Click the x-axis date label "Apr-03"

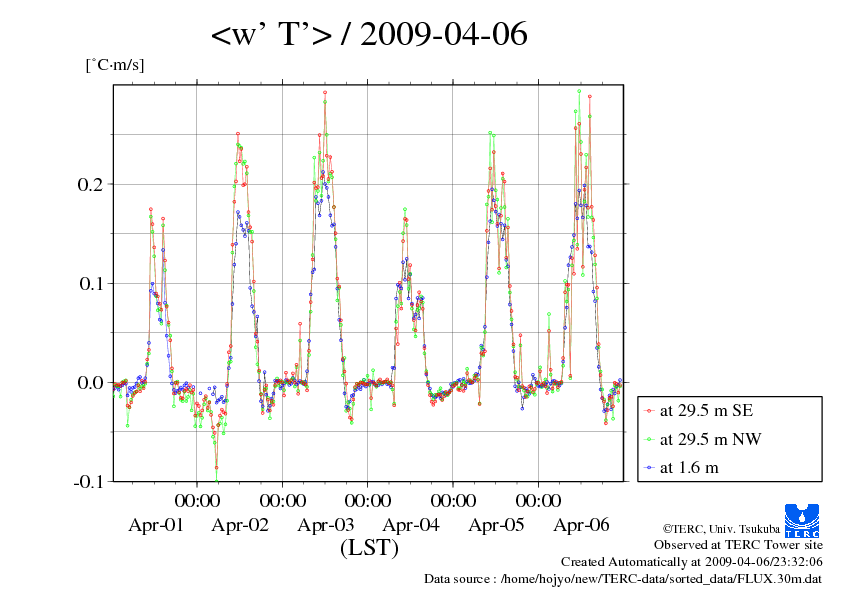[x=325, y=525]
